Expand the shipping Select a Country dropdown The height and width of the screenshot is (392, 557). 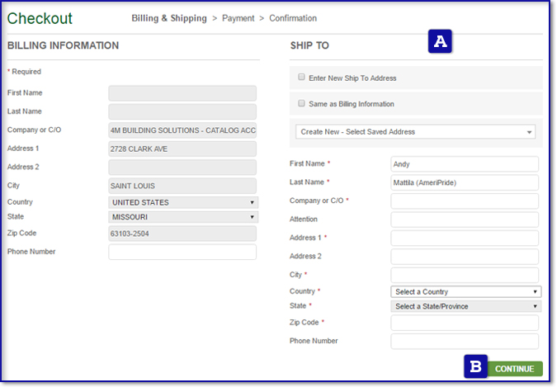(x=465, y=291)
